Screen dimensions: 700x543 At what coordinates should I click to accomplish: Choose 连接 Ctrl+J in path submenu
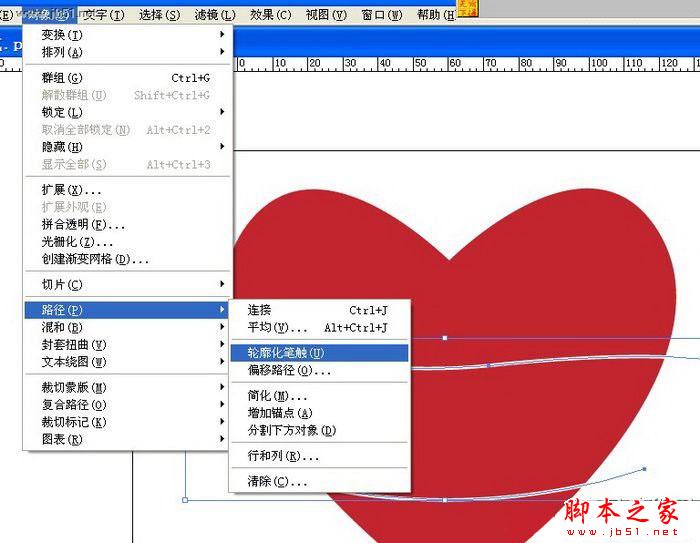pyautogui.click(x=320, y=310)
